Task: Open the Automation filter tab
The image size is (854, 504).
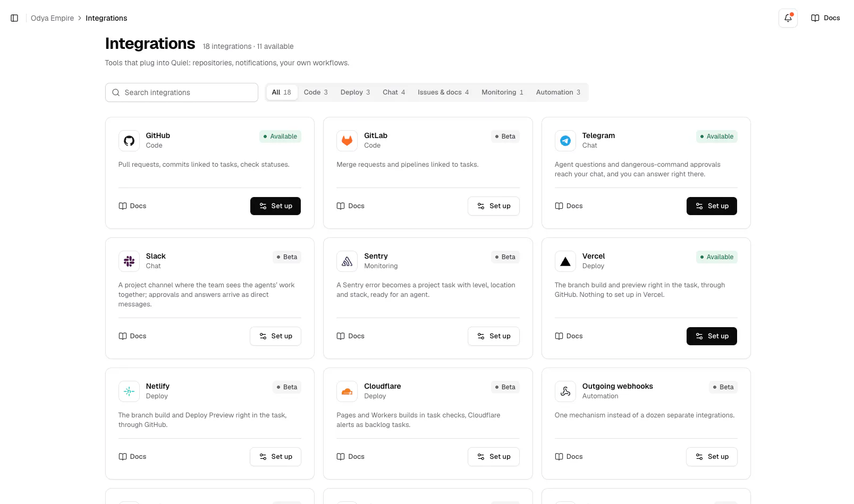Action: (x=558, y=92)
